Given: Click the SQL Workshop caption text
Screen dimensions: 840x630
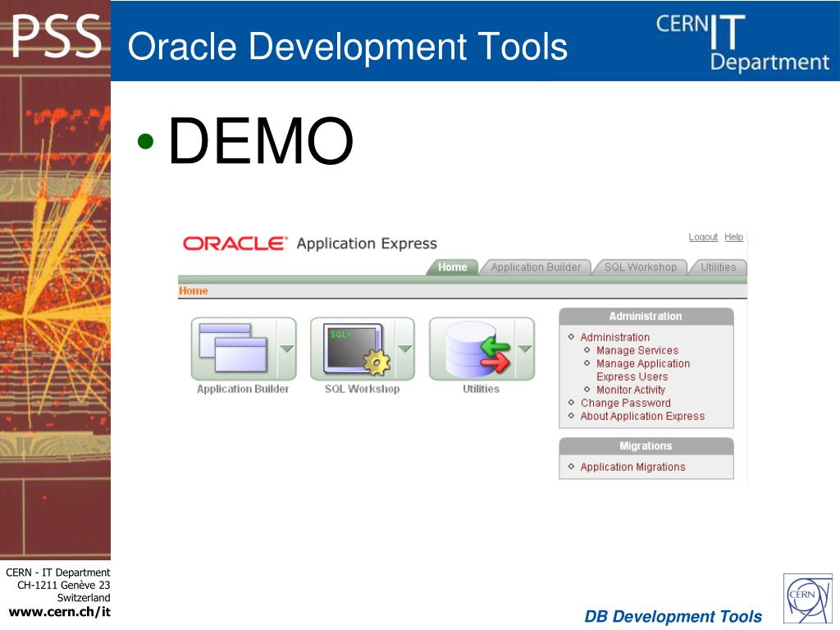Looking at the screenshot, I should coord(362,389).
